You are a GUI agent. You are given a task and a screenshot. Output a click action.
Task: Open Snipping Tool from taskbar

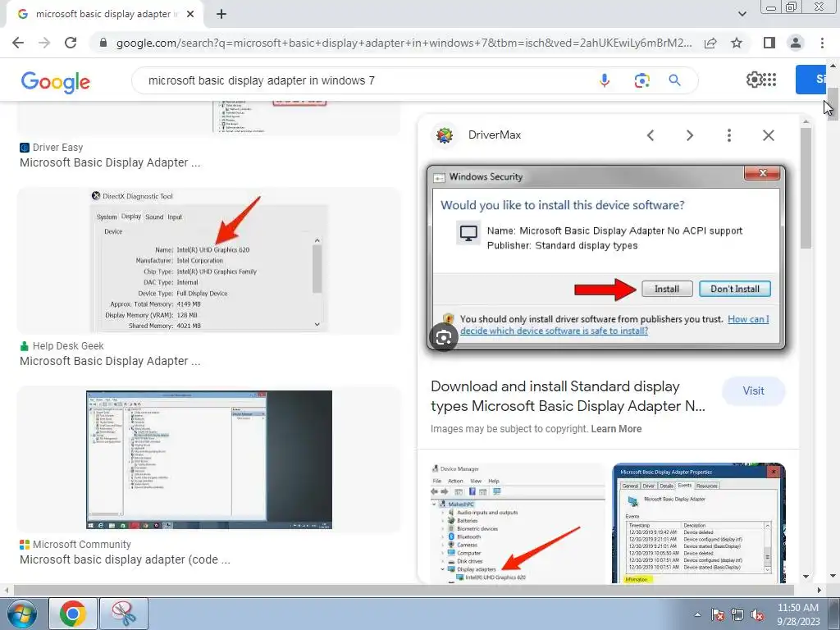pyautogui.click(x=125, y=614)
